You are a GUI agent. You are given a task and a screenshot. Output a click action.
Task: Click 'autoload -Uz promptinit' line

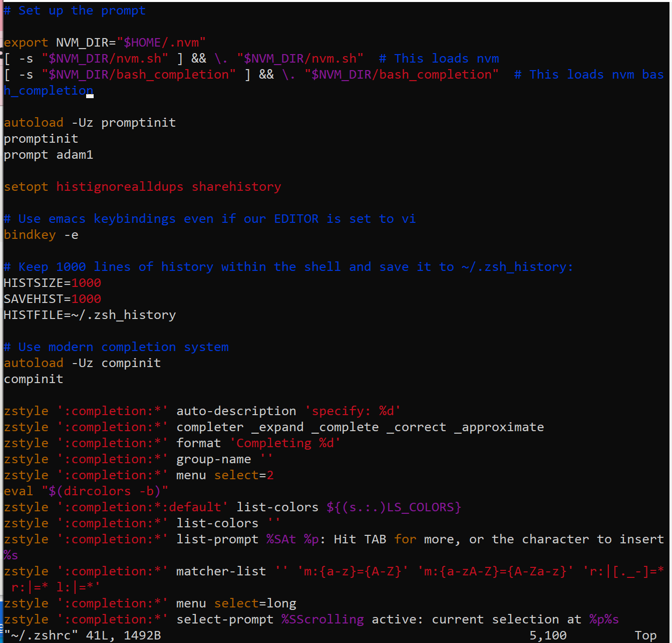click(x=90, y=123)
